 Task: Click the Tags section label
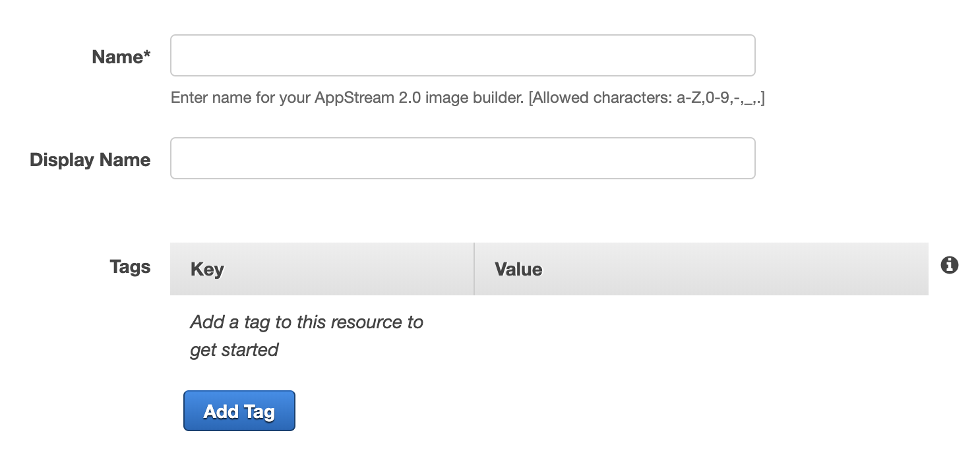[130, 267]
